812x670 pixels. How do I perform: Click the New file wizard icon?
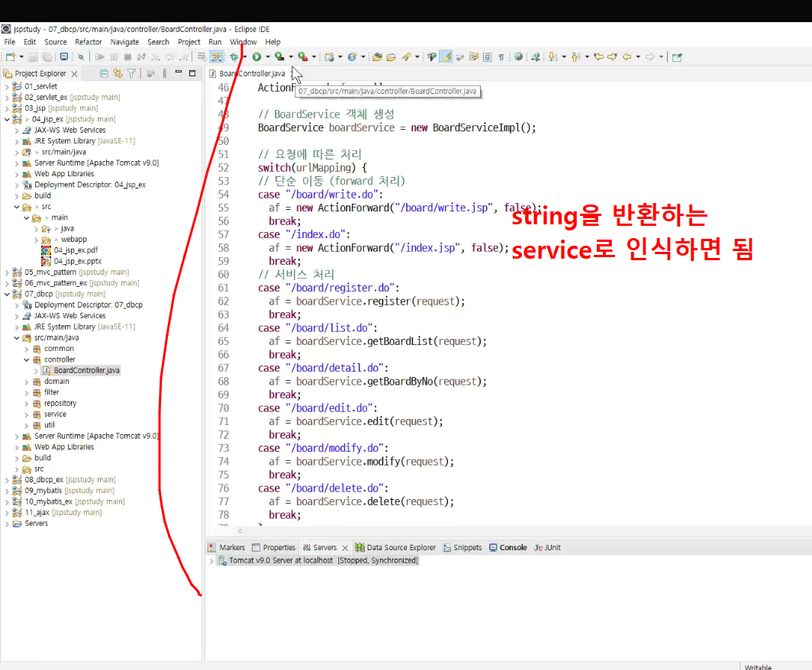pyautogui.click(x=10, y=57)
